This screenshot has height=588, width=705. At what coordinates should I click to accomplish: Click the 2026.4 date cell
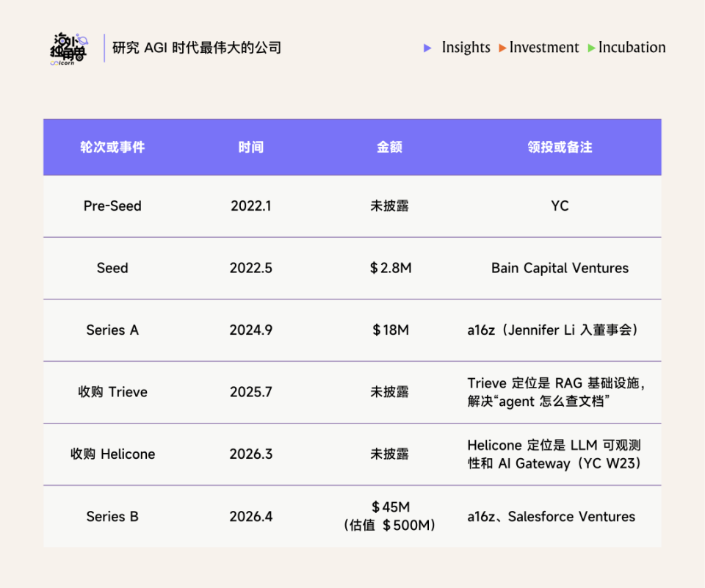coord(251,517)
